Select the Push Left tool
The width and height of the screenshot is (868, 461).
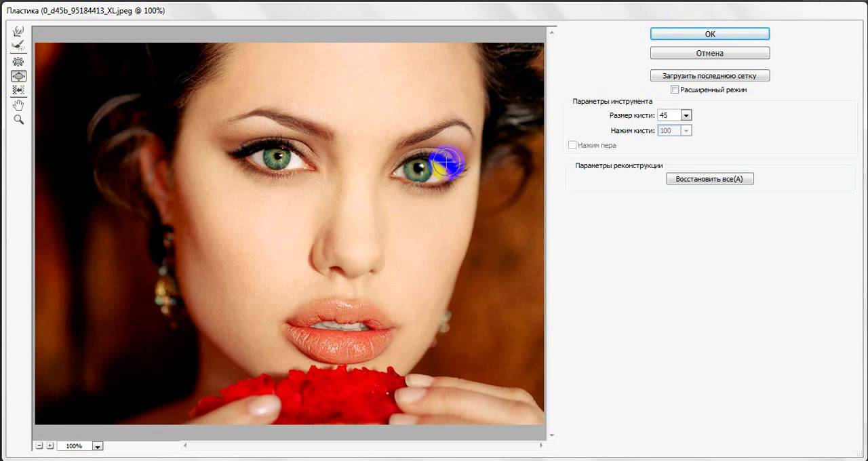point(18,89)
